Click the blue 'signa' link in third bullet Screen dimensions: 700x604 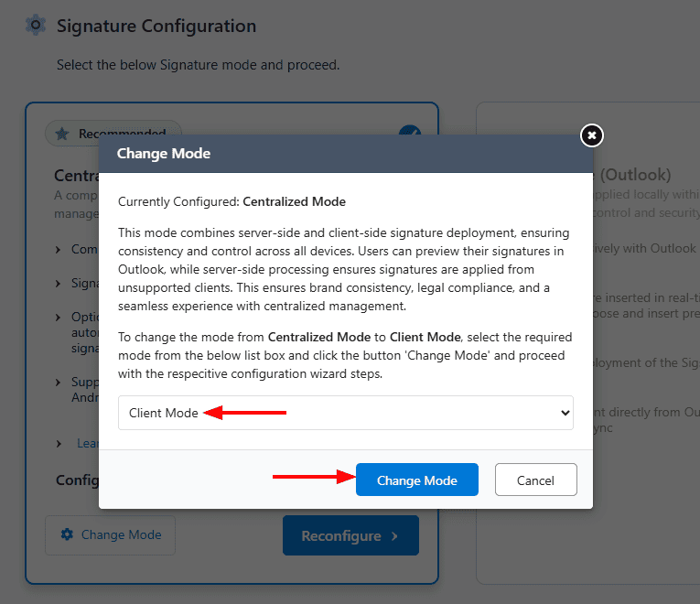point(85,348)
